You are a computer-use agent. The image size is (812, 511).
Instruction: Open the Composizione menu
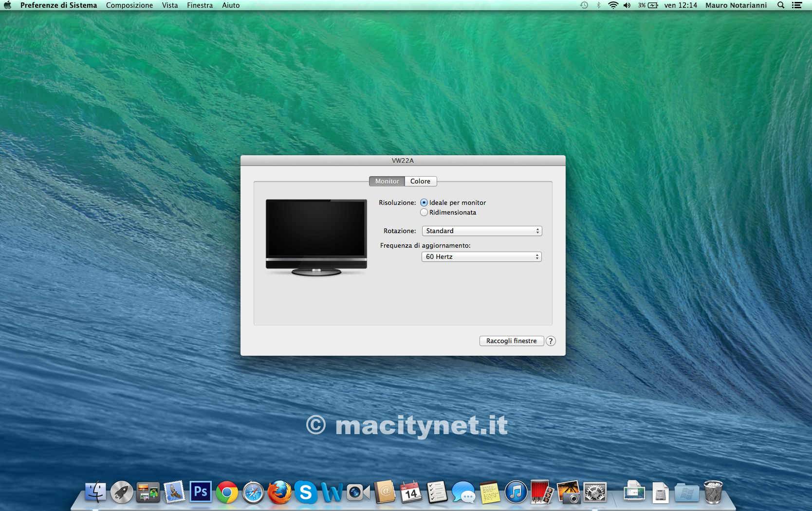point(129,5)
